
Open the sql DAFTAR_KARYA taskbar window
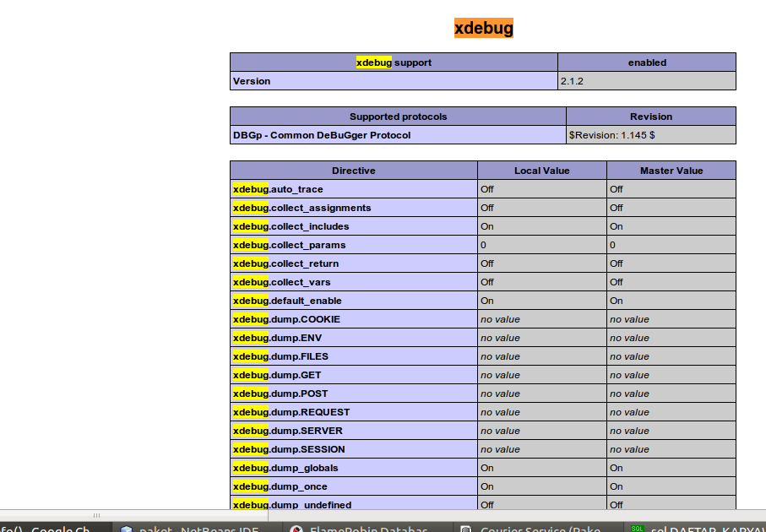694,528
